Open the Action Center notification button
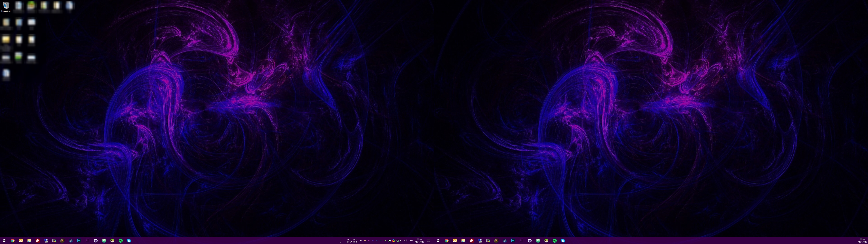This screenshot has height=244, width=868. [429, 241]
